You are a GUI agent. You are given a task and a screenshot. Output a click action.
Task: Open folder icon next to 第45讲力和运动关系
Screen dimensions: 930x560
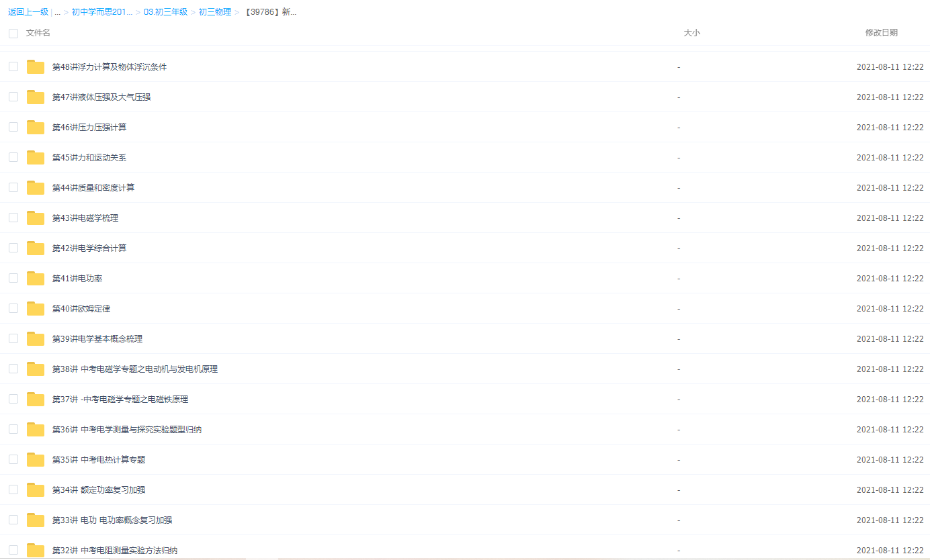[36, 157]
